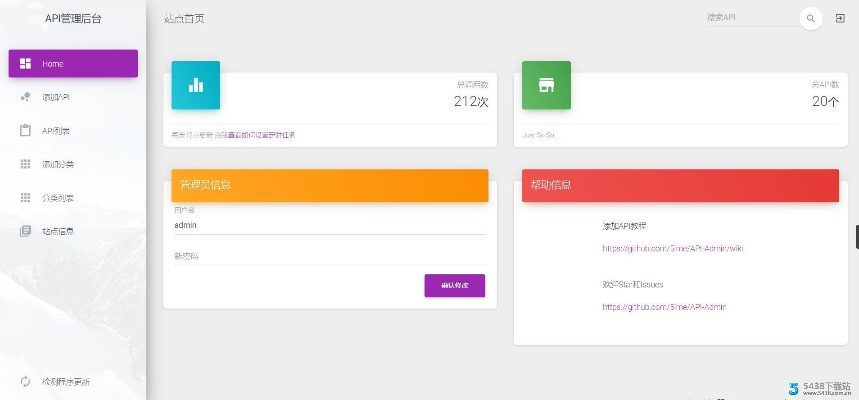
Task: Open the API-Admin wiki GitHub link
Action: (672, 248)
